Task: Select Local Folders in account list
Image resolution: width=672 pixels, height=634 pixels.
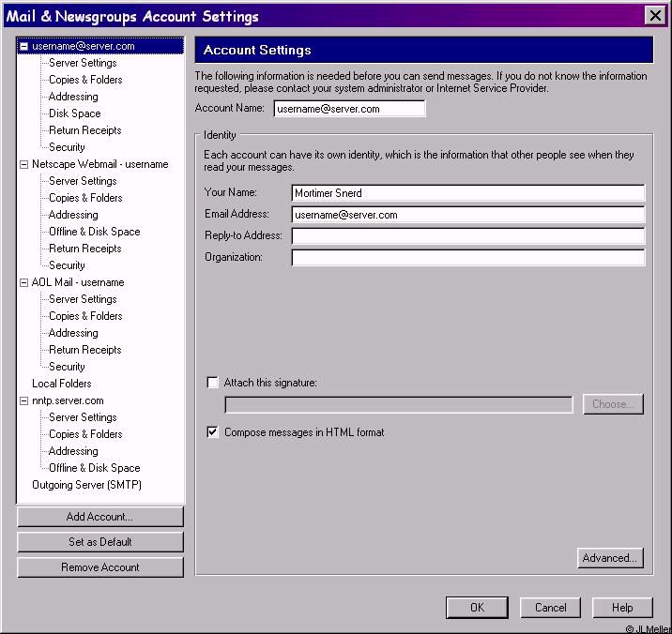Action: click(x=62, y=384)
